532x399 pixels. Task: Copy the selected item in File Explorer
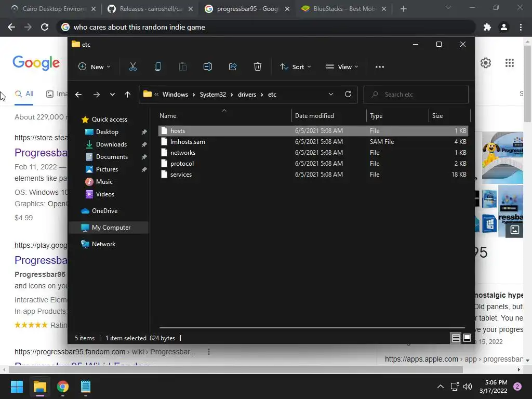pos(158,67)
